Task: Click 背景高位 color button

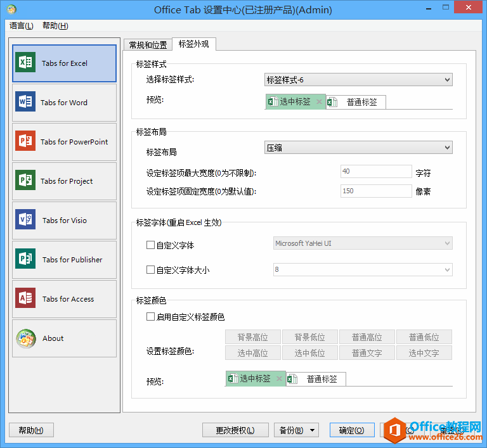Action: [x=253, y=337]
